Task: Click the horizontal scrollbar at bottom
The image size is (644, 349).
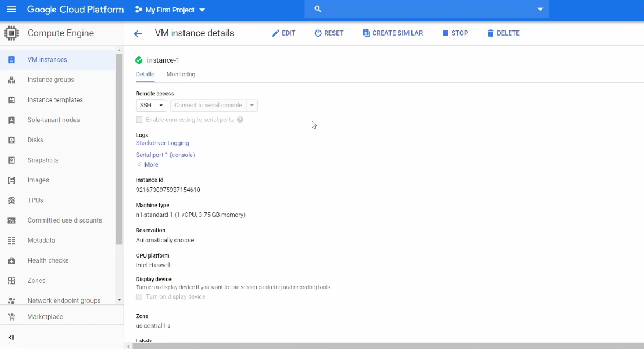Action: pyautogui.click(x=388, y=346)
